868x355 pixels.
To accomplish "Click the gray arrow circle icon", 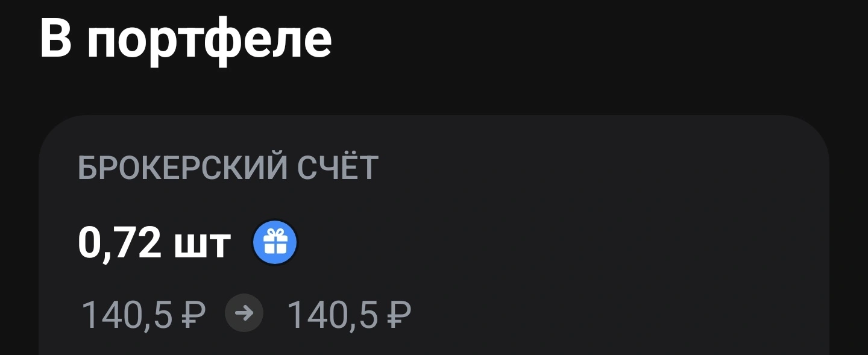I will [244, 313].
